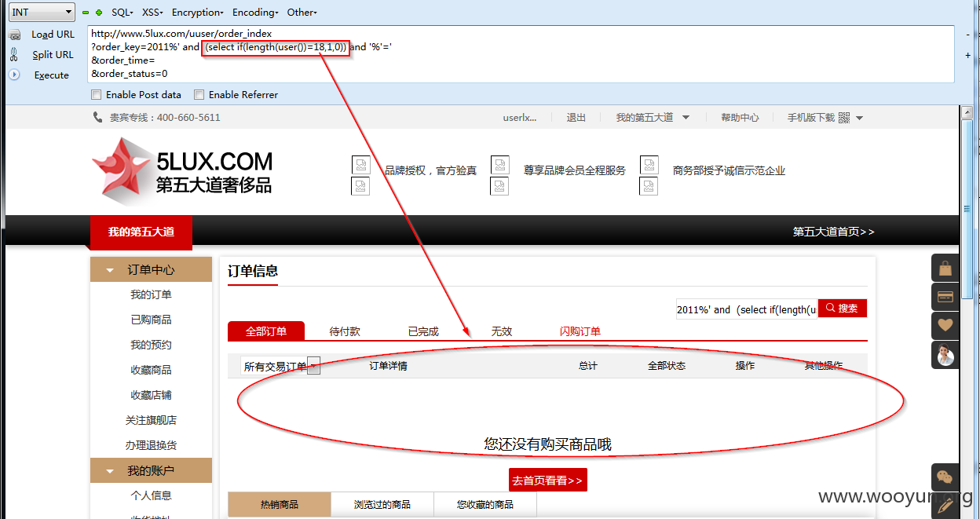Select the 热销商品 tab
This screenshot has width=980, height=519.
280,504
